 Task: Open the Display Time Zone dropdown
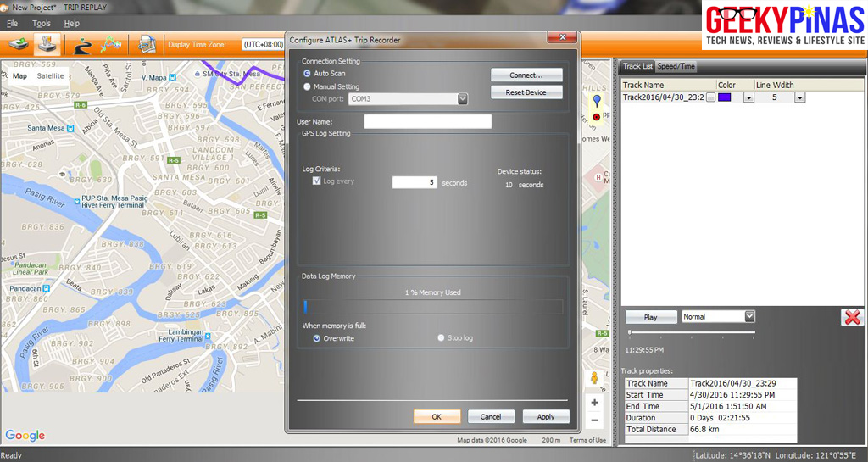(x=263, y=44)
